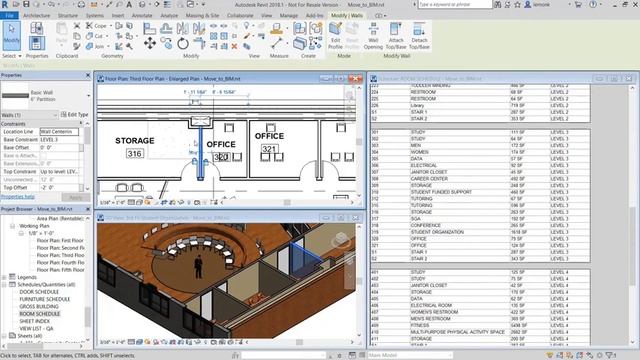Click the favorites star icon in the title bar
Screen dimensions: 640x360
[x=518, y=4]
